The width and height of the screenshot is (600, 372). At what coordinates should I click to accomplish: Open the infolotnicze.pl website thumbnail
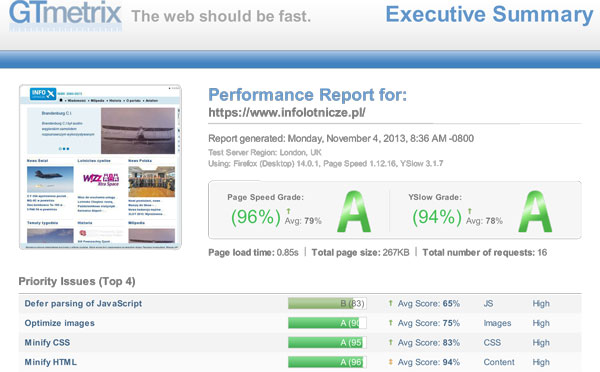click(100, 167)
